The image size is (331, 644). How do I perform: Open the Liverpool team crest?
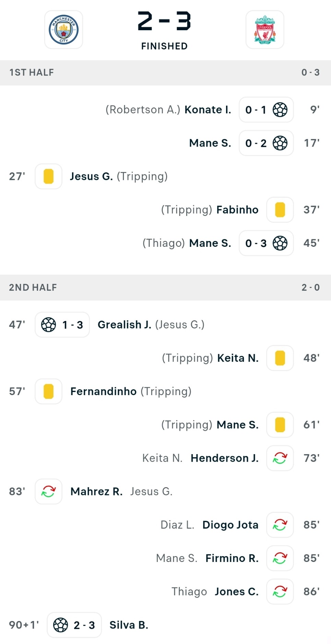coord(265,30)
